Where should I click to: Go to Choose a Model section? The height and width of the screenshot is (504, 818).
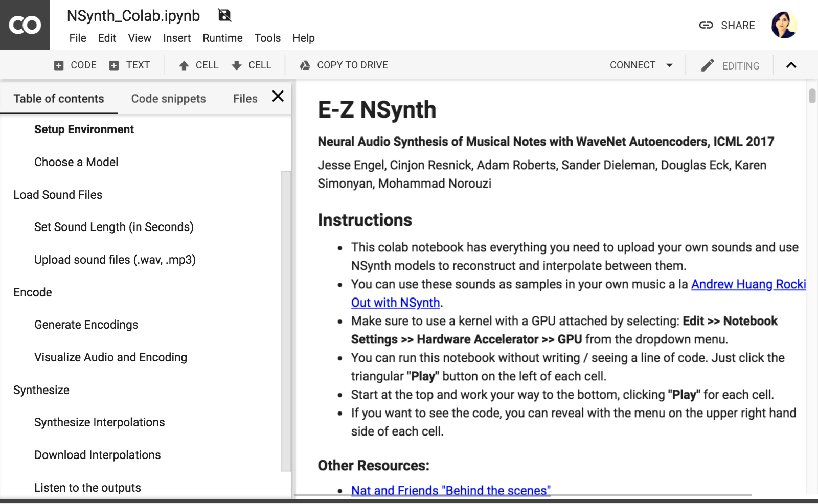[x=76, y=162]
